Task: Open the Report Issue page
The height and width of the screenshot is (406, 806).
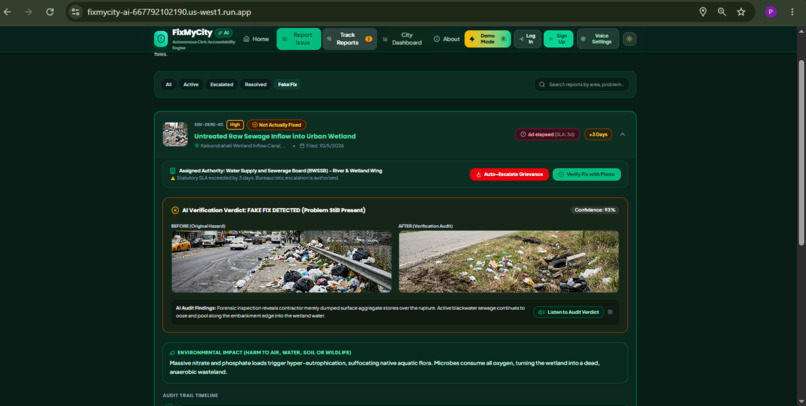Action: (x=299, y=39)
